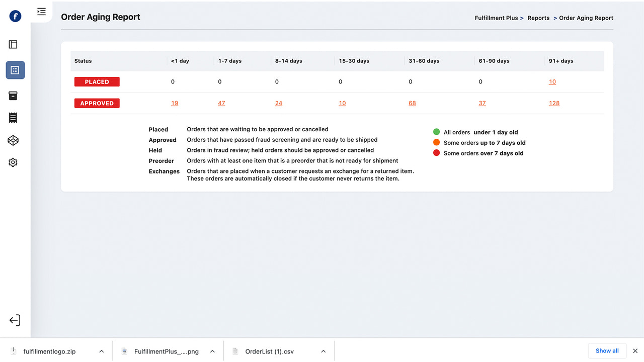Viewport: 644px width, 362px height.
Task: Click the Order Aging Report page title
Action: point(101,17)
